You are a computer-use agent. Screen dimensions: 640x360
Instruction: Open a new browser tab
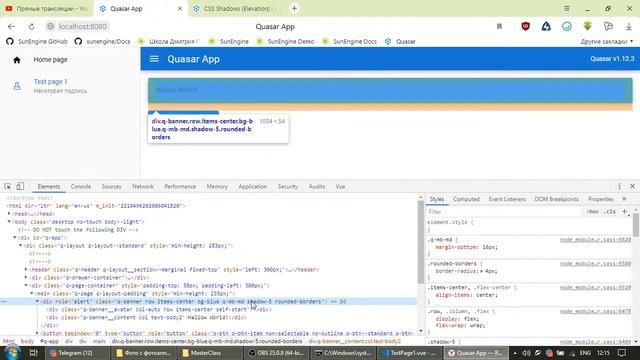(294, 8)
